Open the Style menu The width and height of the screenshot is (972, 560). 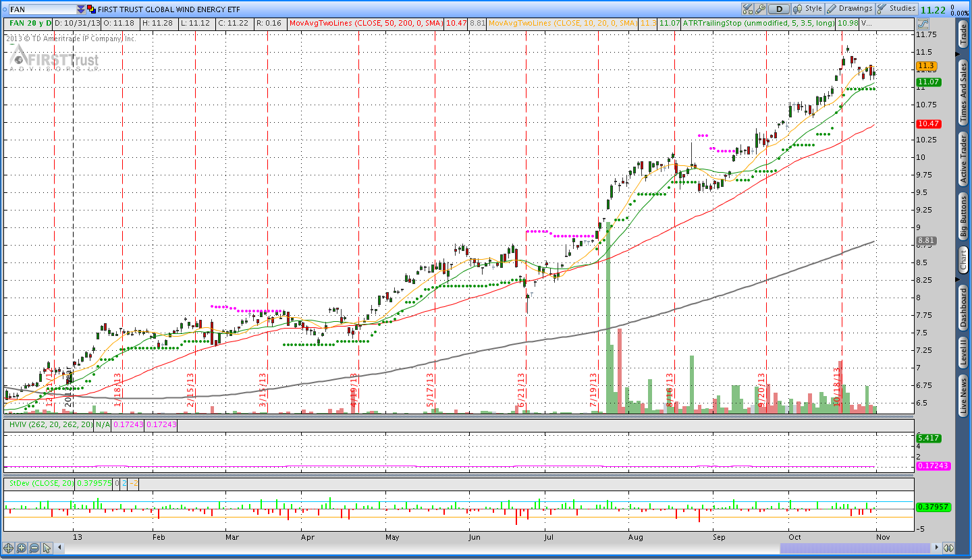808,9
